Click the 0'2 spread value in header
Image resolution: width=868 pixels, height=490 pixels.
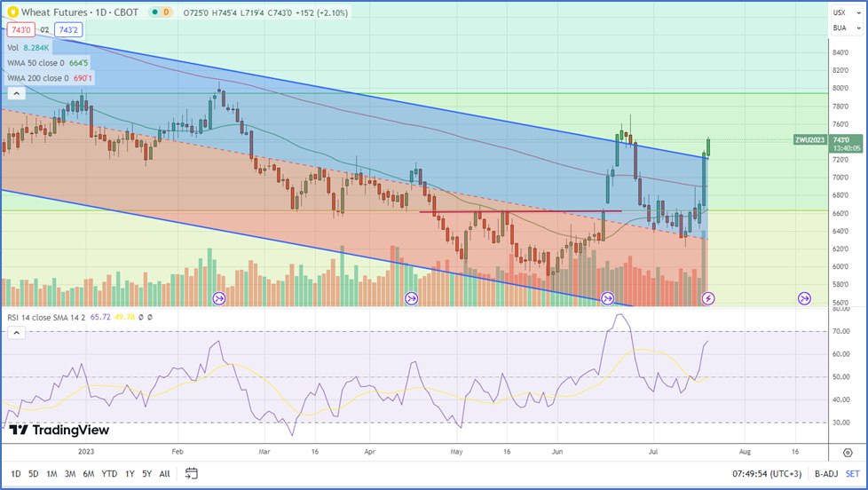click(44, 30)
